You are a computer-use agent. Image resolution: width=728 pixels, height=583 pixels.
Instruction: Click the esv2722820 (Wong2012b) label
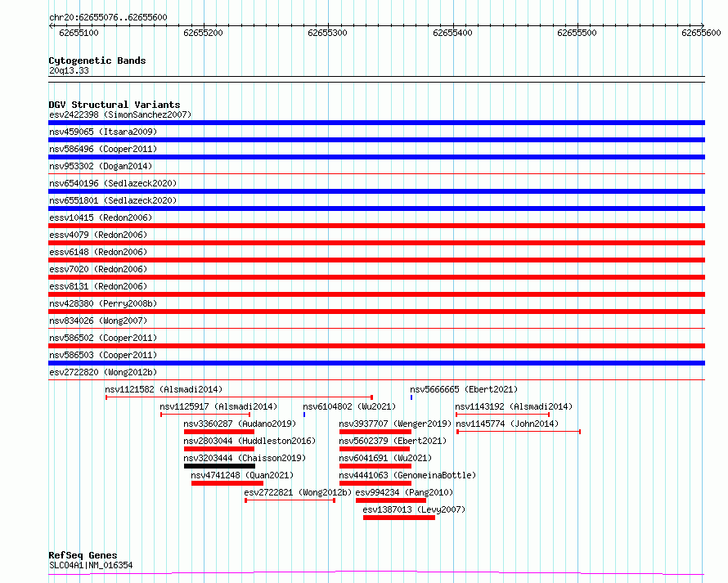pos(103,372)
